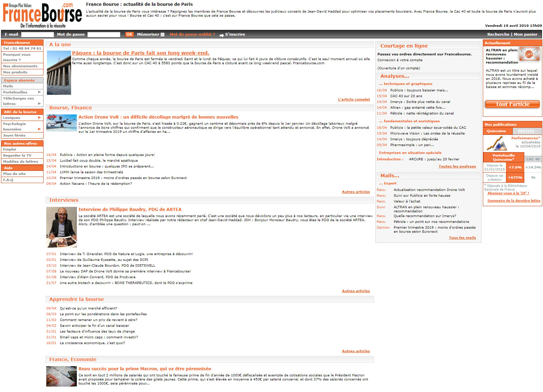The width and height of the screenshot is (543, 392).
Task: Open LVMH lance la saison des trimestriels
Action: 91,172
